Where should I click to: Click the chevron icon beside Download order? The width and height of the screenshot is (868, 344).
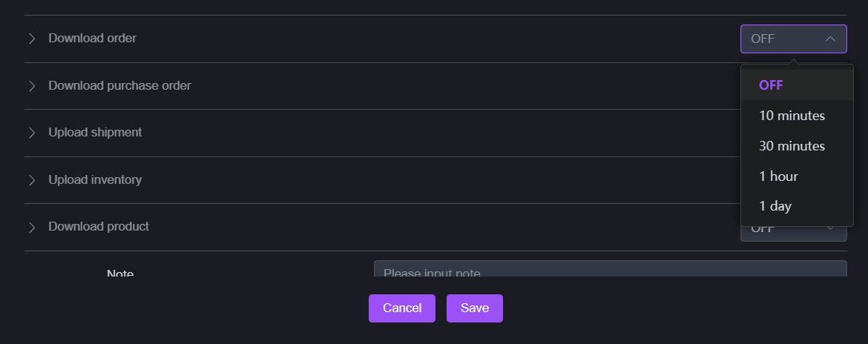32,39
